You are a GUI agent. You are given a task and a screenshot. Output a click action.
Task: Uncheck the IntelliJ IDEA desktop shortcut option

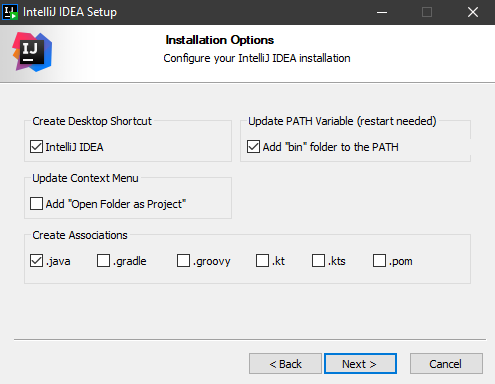36,147
